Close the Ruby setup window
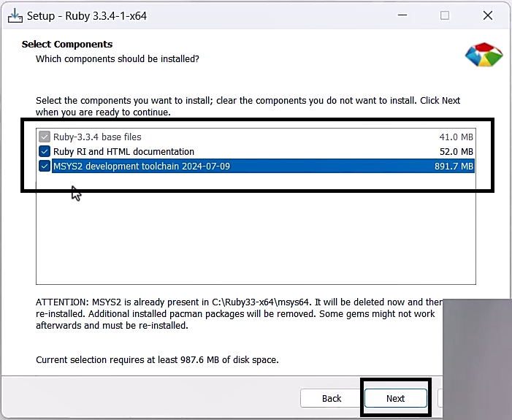 [487, 15]
